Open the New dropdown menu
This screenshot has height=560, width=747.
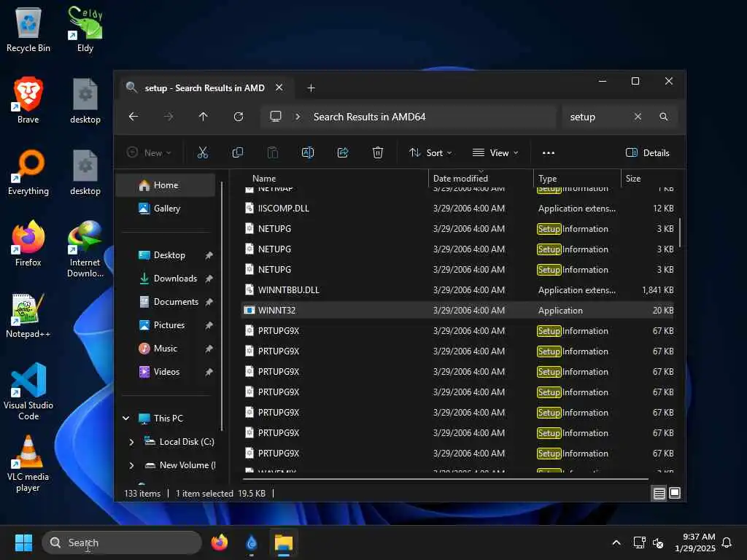click(x=149, y=153)
